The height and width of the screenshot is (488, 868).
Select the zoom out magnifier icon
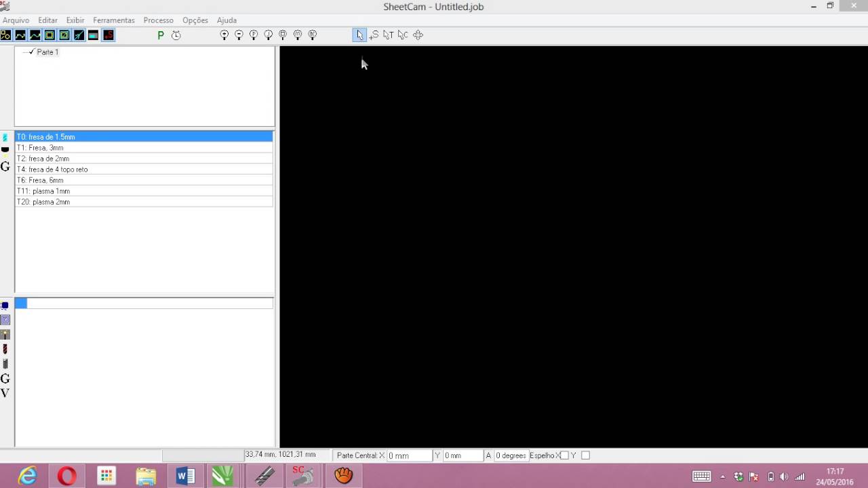239,35
